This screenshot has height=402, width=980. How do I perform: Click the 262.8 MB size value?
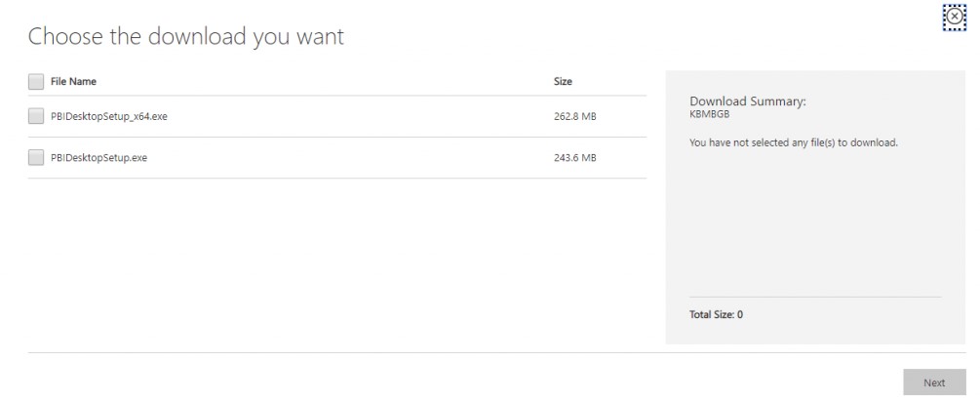point(574,117)
